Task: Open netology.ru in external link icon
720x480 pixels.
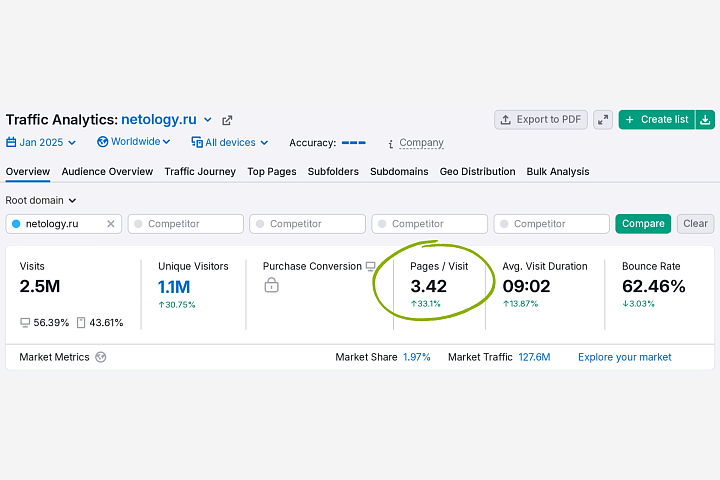Action: [227, 120]
